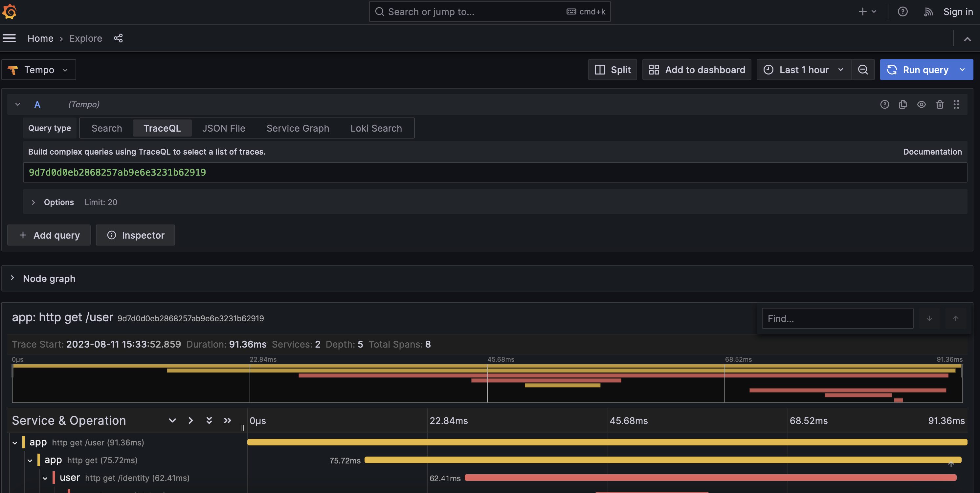
Task: Click the 45.68ms marker in minimap
Action: [501, 359]
